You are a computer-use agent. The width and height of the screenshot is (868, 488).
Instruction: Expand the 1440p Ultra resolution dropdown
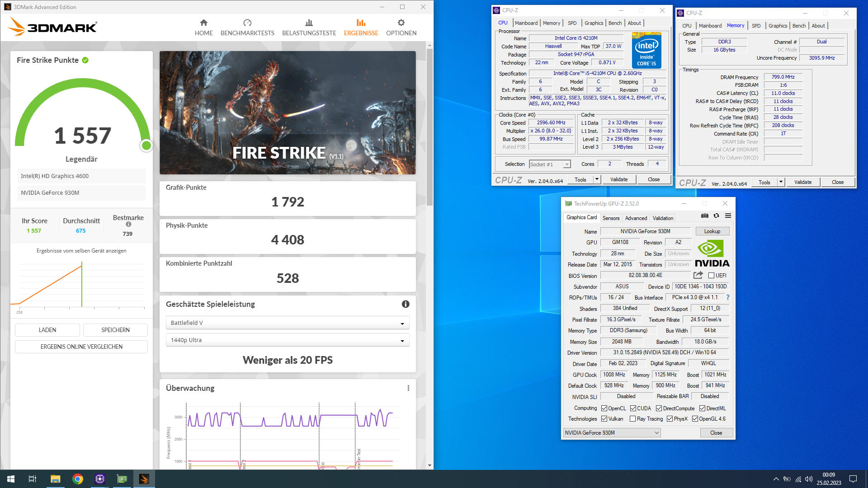[288, 340]
